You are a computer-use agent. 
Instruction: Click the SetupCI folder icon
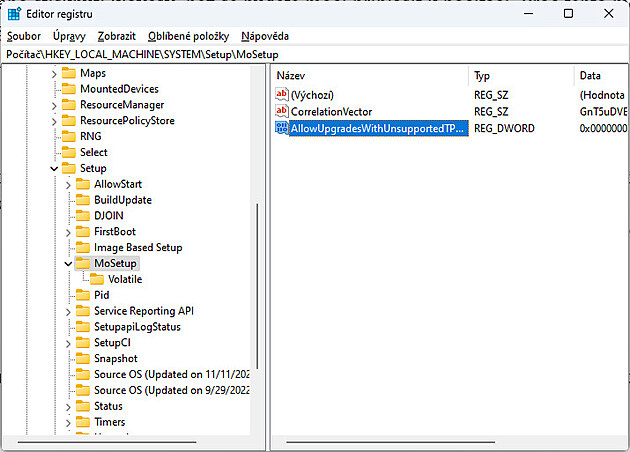(x=83, y=343)
